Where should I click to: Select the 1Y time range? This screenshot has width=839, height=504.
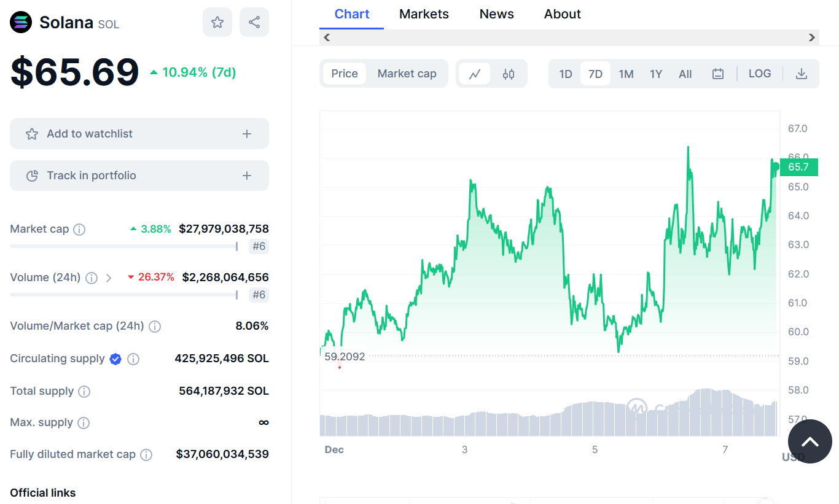(656, 74)
